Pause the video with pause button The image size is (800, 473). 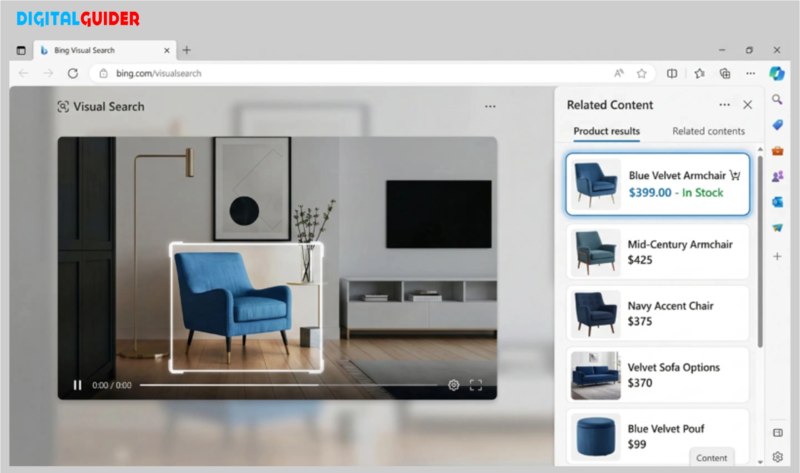[x=77, y=385]
